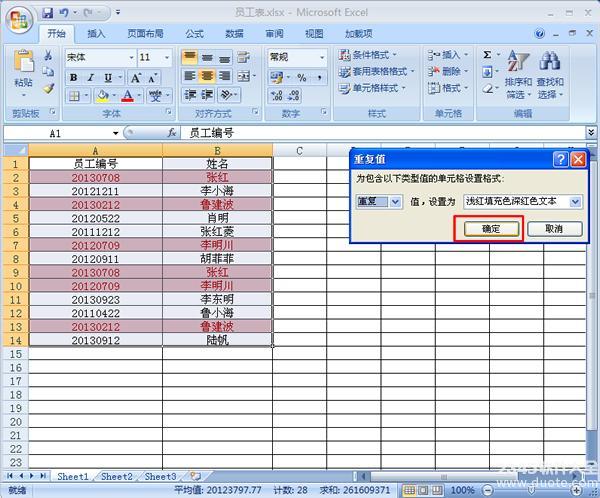
Task: Click the Name Box showing A1
Action: 55,133
